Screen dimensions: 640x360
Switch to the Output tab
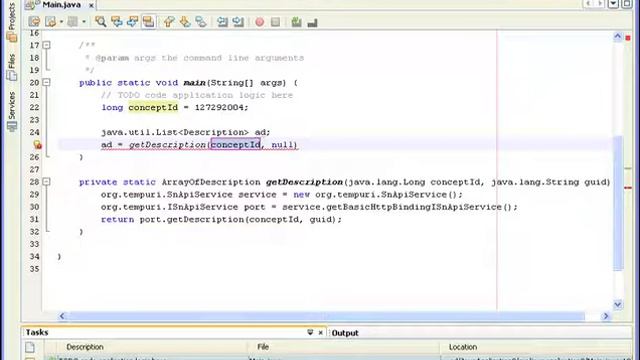coord(345,333)
